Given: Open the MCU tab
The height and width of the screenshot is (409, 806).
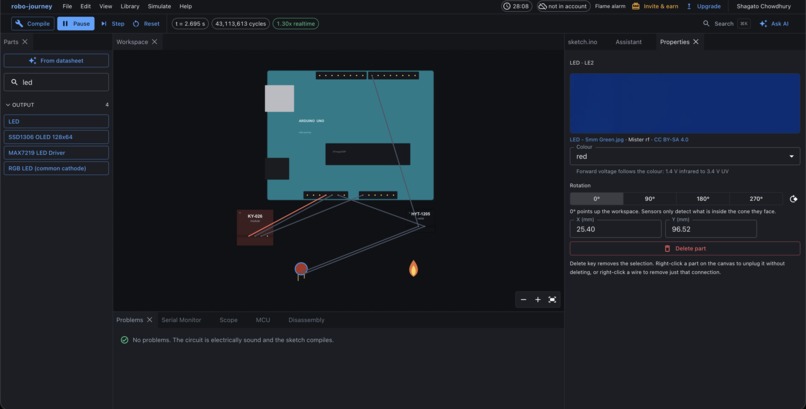Looking at the screenshot, I should 263,320.
